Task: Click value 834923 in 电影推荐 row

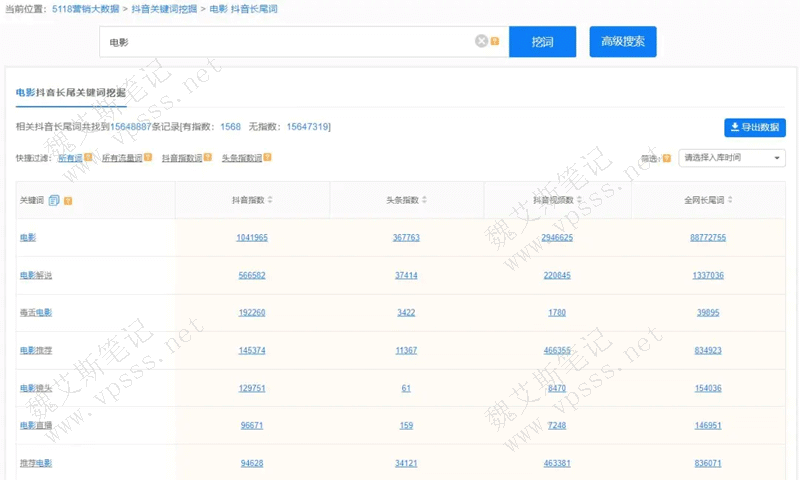Action: (708, 350)
